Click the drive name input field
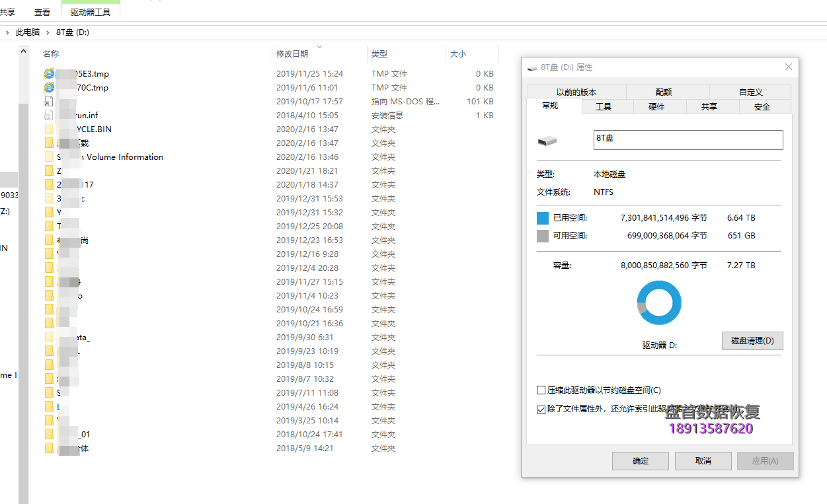 coord(688,139)
